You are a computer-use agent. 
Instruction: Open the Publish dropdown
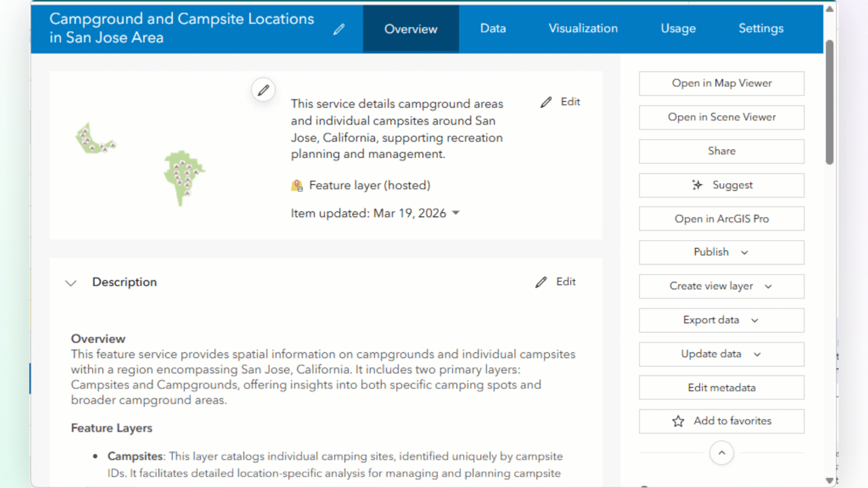tap(744, 252)
